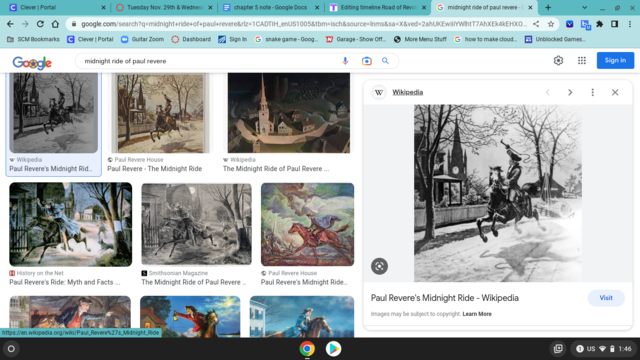Bookmark this page with star icon
Image resolution: width=640 pixels, height=360 pixels.
(551, 24)
